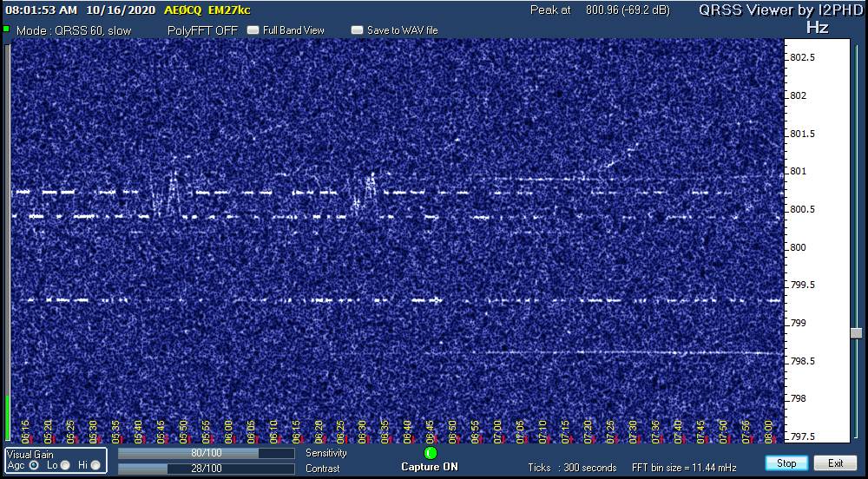Select the Lo visual gain option
The height and width of the screenshot is (479, 868).
click(x=65, y=465)
